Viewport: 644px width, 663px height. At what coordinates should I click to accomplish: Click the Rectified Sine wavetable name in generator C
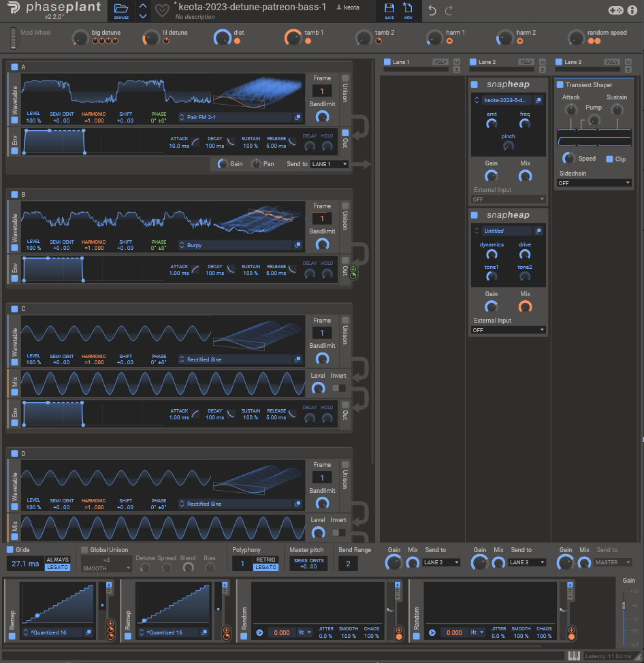204,359
